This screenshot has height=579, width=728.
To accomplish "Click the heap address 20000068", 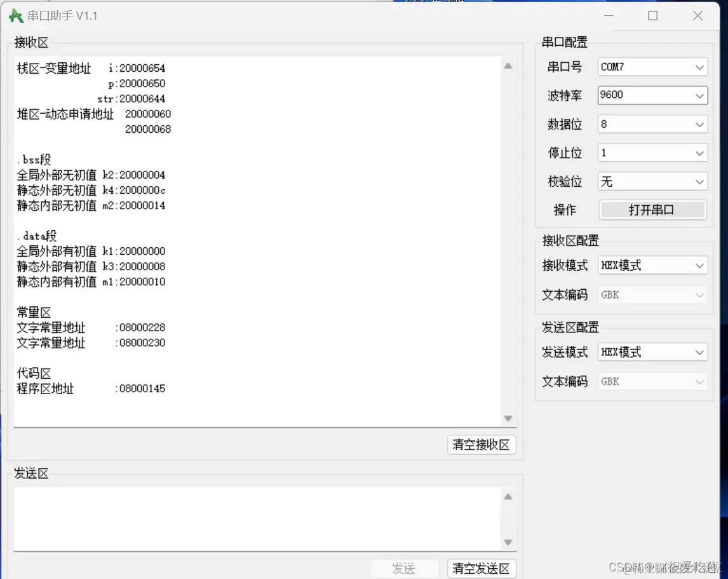I will [148, 129].
